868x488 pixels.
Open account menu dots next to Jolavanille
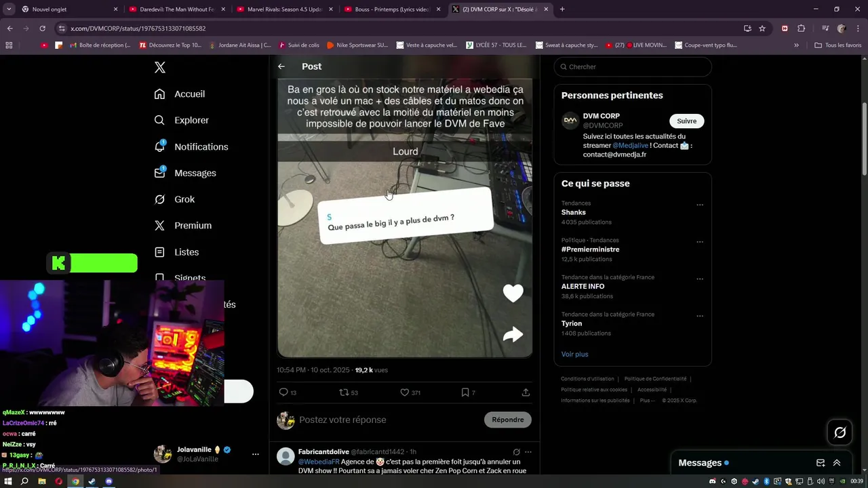(x=256, y=454)
